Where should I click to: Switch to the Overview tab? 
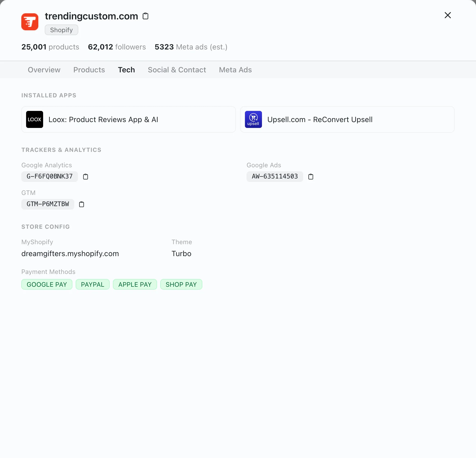(44, 70)
